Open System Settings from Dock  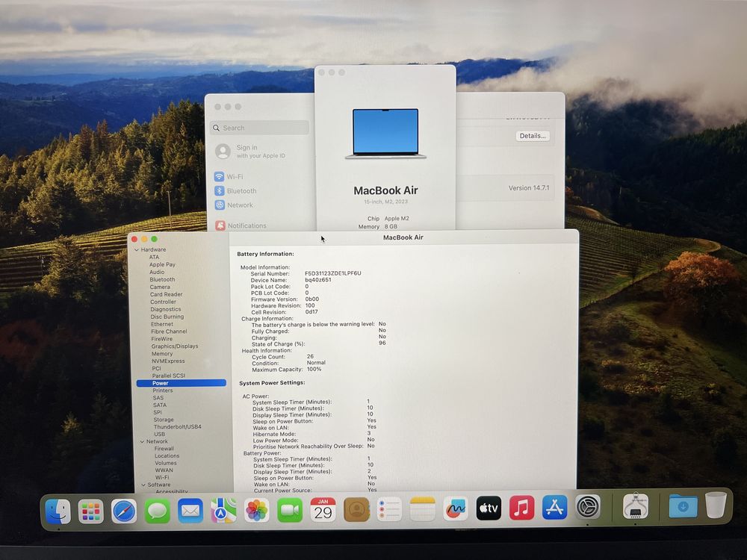click(588, 507)
